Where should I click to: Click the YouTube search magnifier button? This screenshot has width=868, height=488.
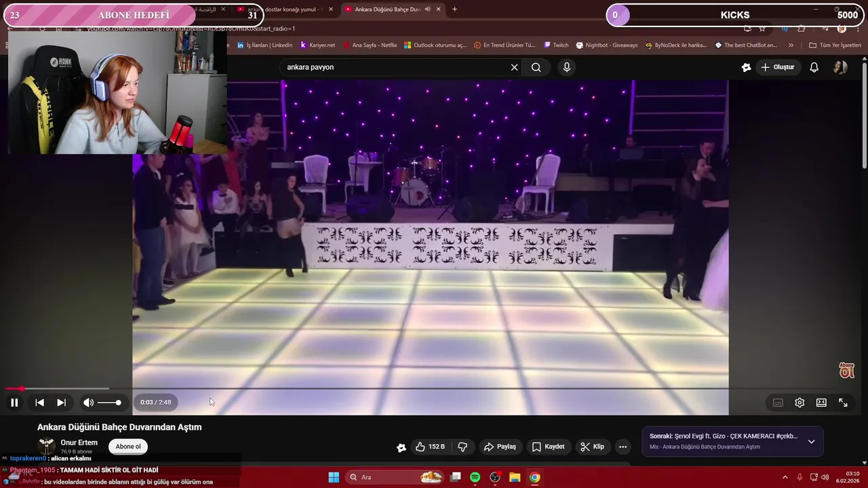coord(536,67)
